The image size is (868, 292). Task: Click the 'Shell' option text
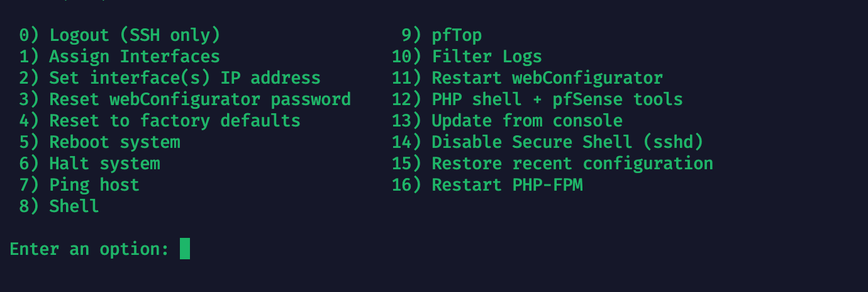point(74,206)
